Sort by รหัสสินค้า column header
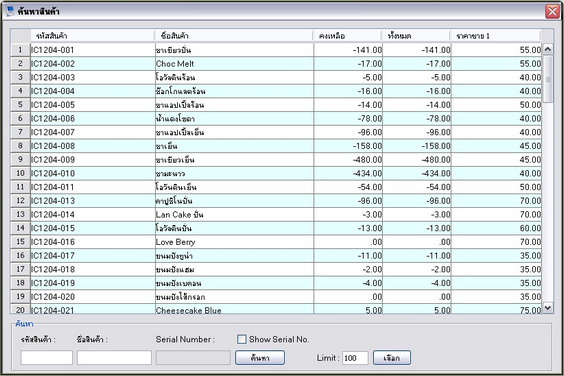Screen dimensions: 564x376 pos(92,36)
